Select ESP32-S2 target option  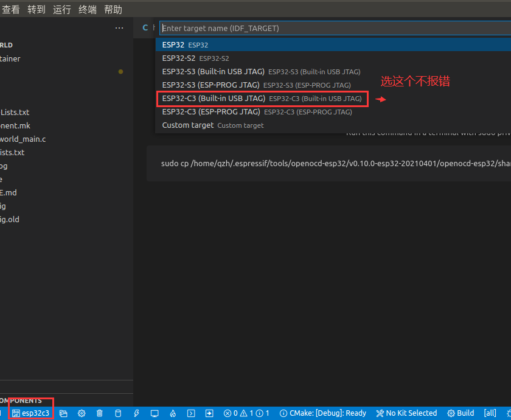(x=333, y=58)
